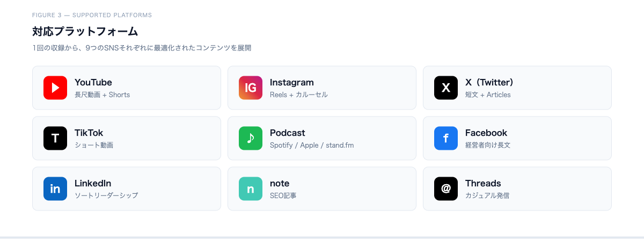
Task: Click the TikTok ショート動画 subtitle
Action: pos(94,145)
